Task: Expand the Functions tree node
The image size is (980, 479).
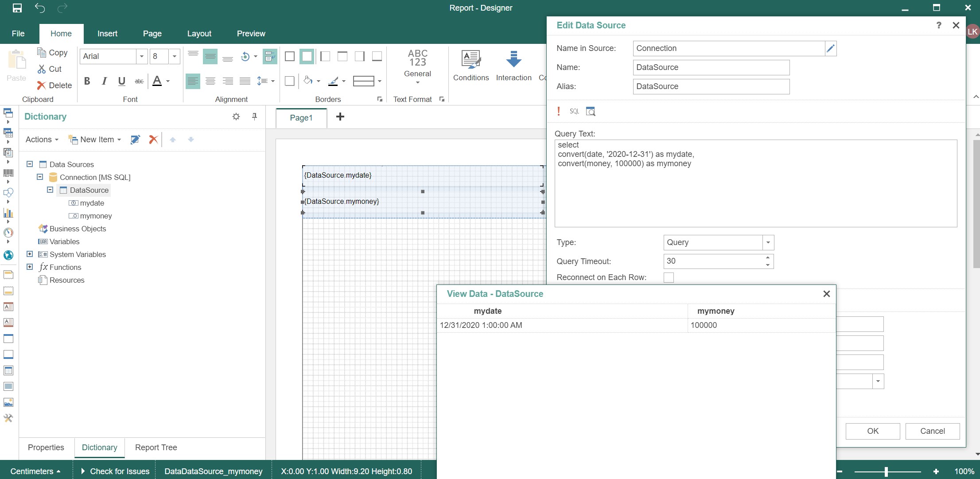Action: click(x=30, y=267)
